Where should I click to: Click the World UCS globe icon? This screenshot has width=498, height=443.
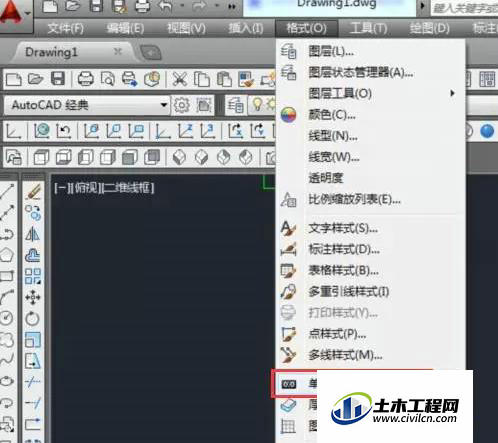coord(42,131)
